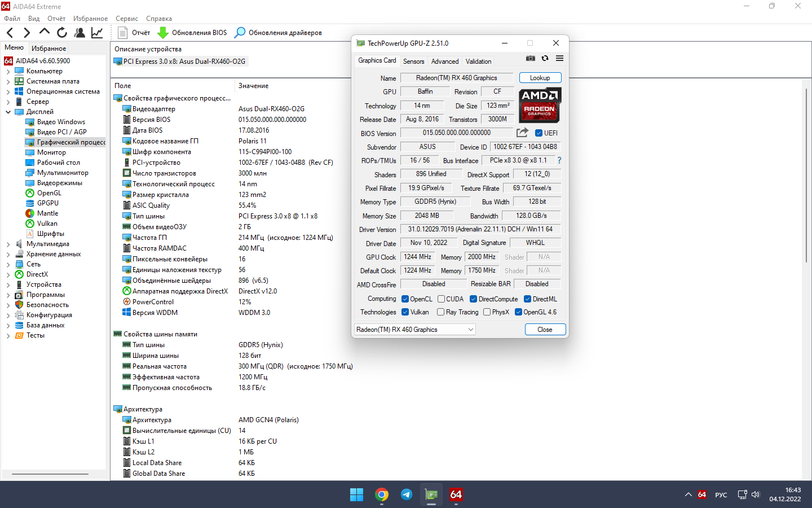The width and height of the screenshot is (812, 508).
Task: Show hidden tray icons
Action: click(688, 494)
